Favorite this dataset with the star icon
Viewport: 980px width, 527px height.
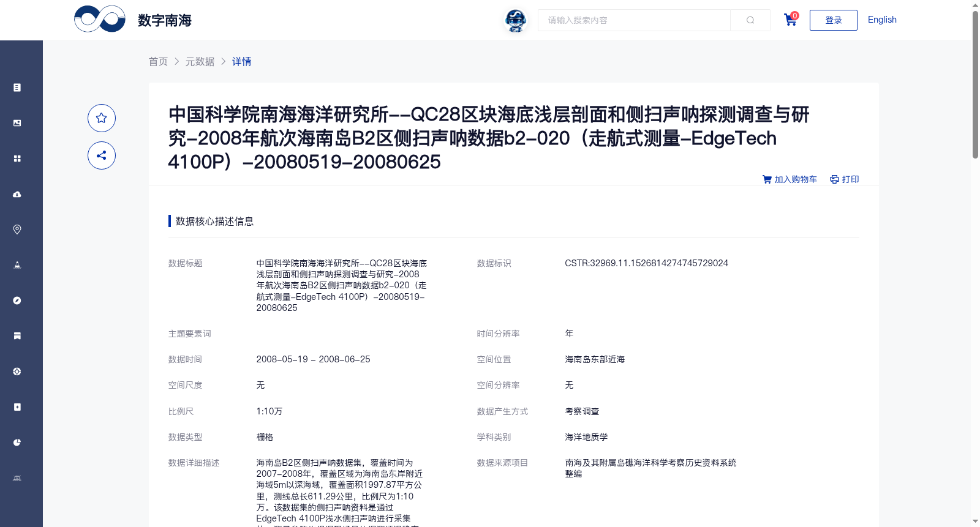click(x=102, y=118)
